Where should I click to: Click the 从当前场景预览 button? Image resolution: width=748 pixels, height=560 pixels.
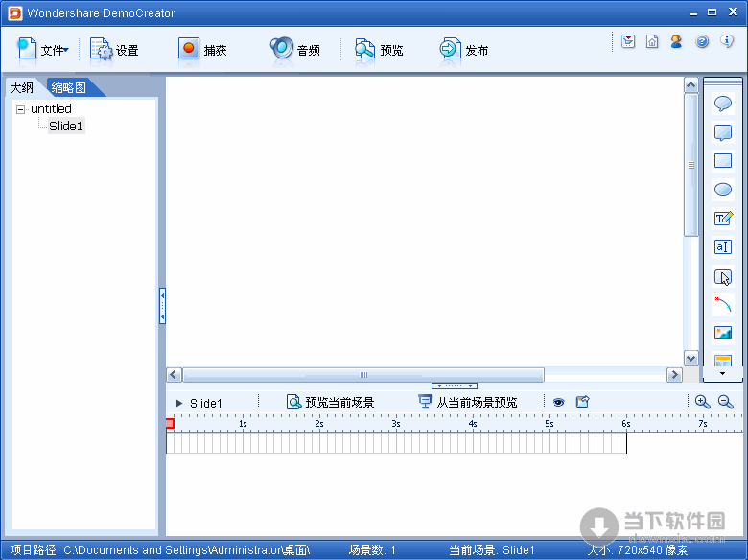[x=467, y=403]
